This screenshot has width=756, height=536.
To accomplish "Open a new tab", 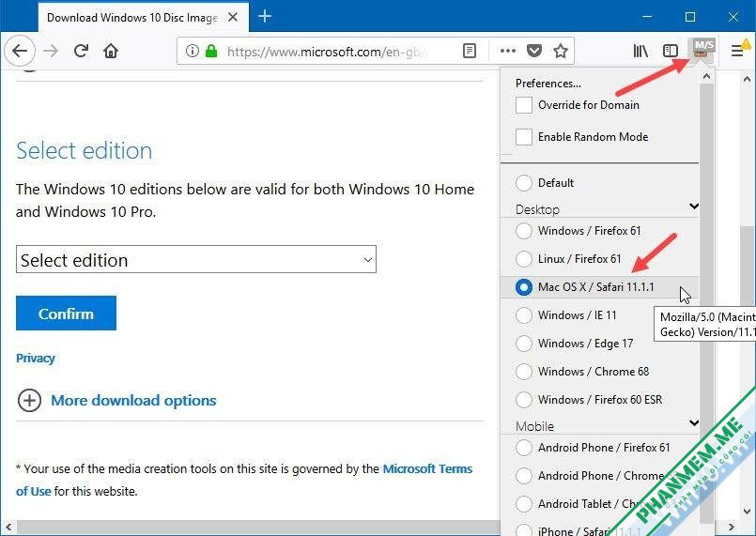I will pyautogui.click(x=265, y=16).
